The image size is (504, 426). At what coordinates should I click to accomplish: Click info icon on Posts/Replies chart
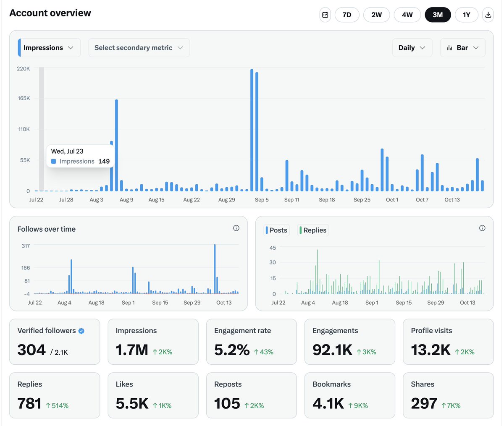[x=482, y=228]
